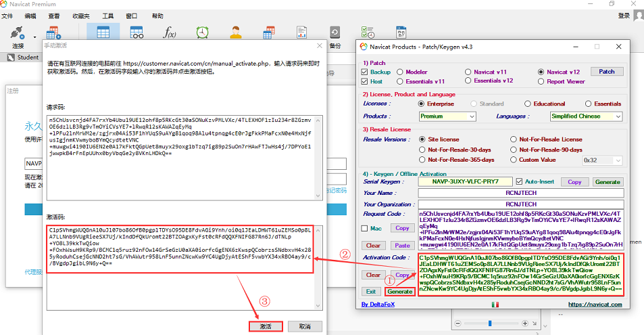
Task: Open the User icon in the toolbar
Action: point(236,32)
